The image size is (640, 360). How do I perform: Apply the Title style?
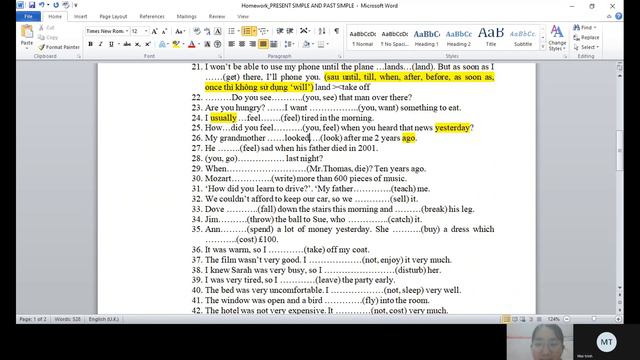(491, 38)
